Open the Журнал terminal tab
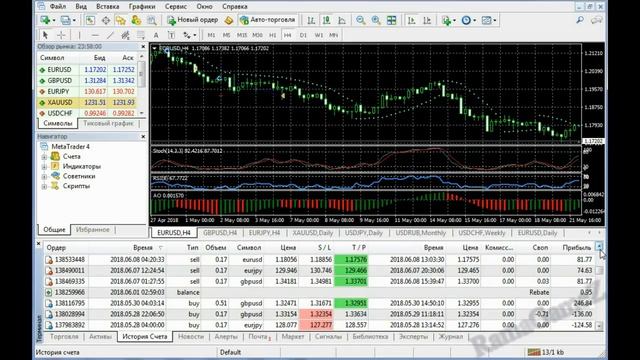 450,337
